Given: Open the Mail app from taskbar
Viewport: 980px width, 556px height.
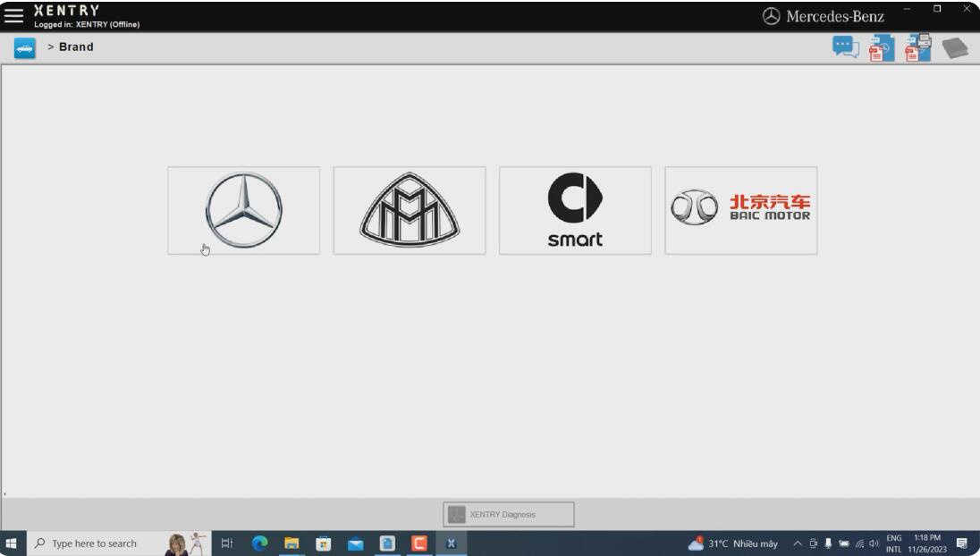Looking at the screenshot, I should tap(355, 543).
